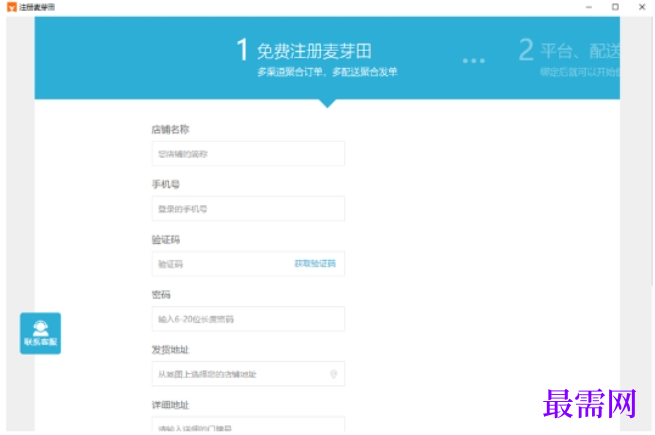
Task: Click the 手机号 input field
Action: pyautogui.click(x=248, y=209)
